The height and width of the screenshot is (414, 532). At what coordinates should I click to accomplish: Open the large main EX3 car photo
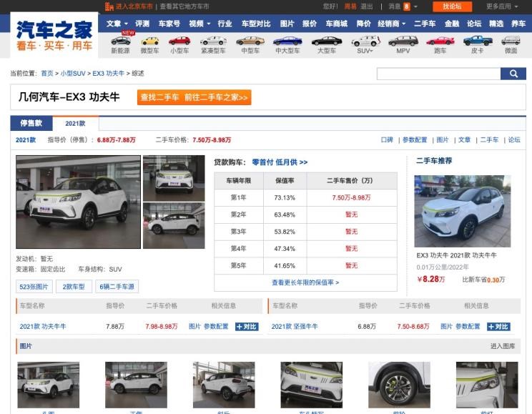pyautogui.click(x=78, y=202)
